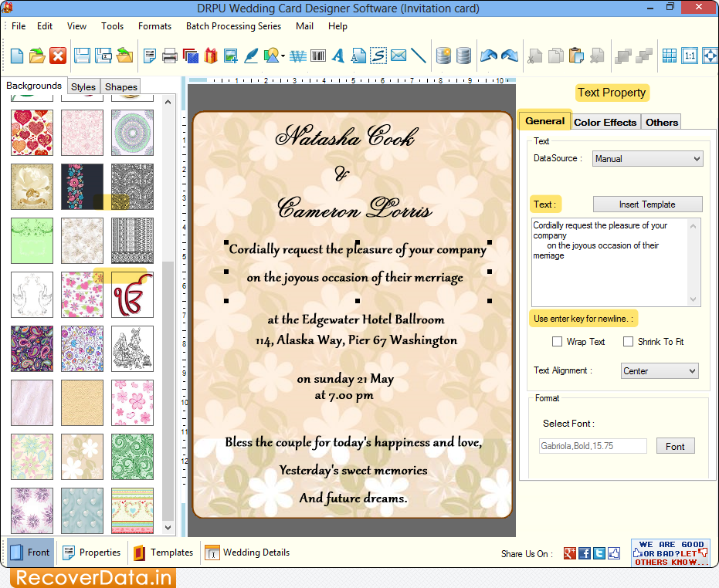Click the blue letter A text tool

tap(337, 56)
